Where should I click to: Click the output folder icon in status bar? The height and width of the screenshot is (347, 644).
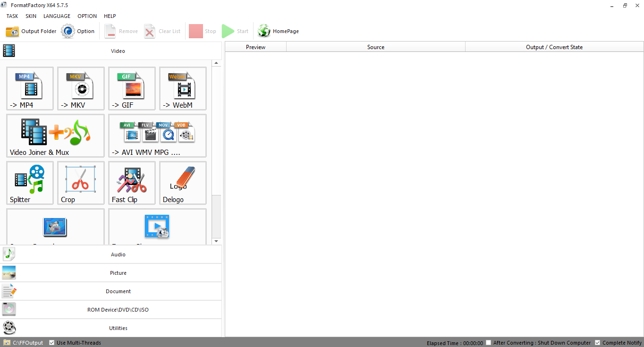(x=7, y=343)
